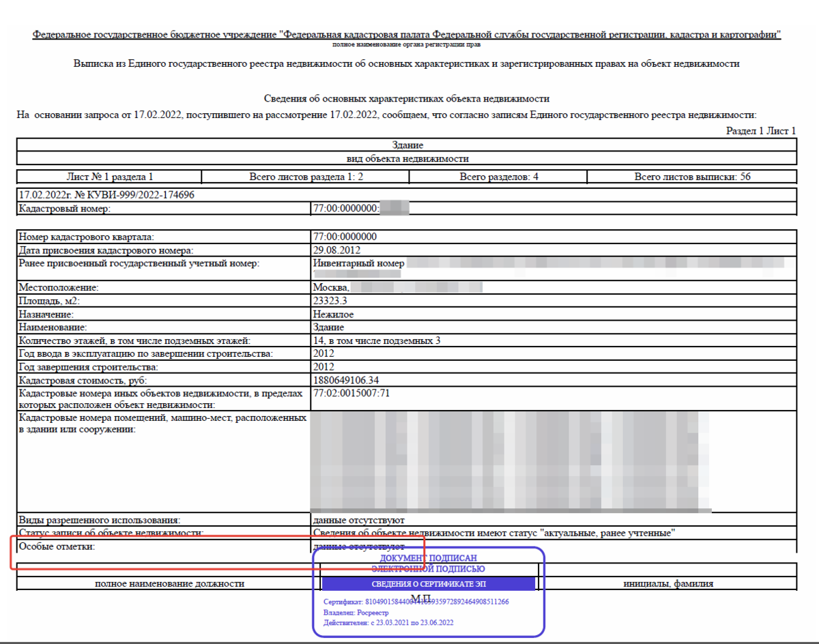This screenshot has height=644, width=819.
Task: Click the caption "вид объекта недвижимости"
Action: coord(407,158)
